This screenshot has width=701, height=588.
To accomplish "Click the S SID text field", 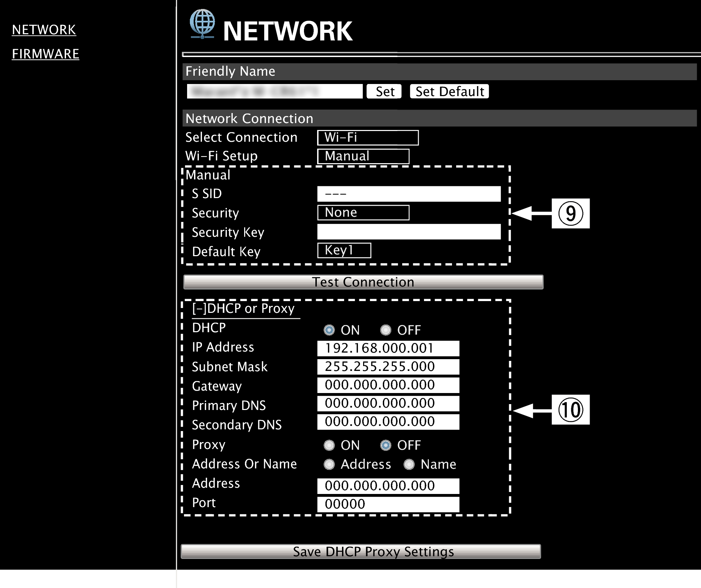I will [408, 194].
